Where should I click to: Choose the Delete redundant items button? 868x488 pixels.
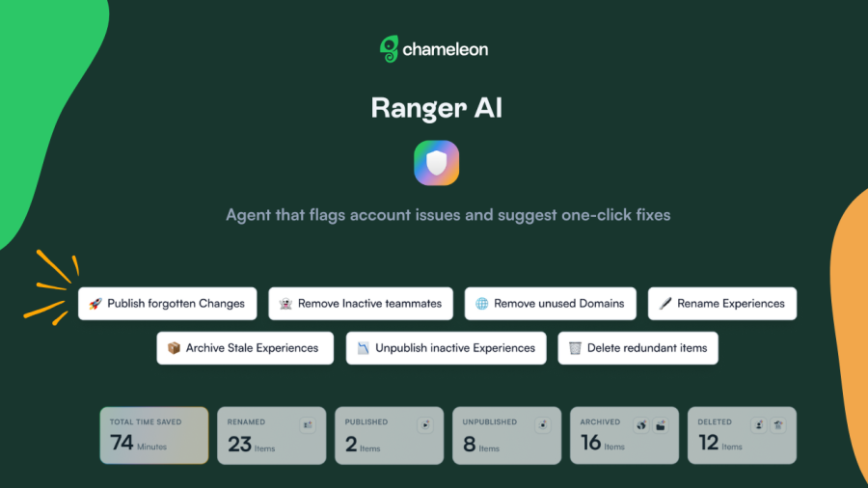point(637,348)
